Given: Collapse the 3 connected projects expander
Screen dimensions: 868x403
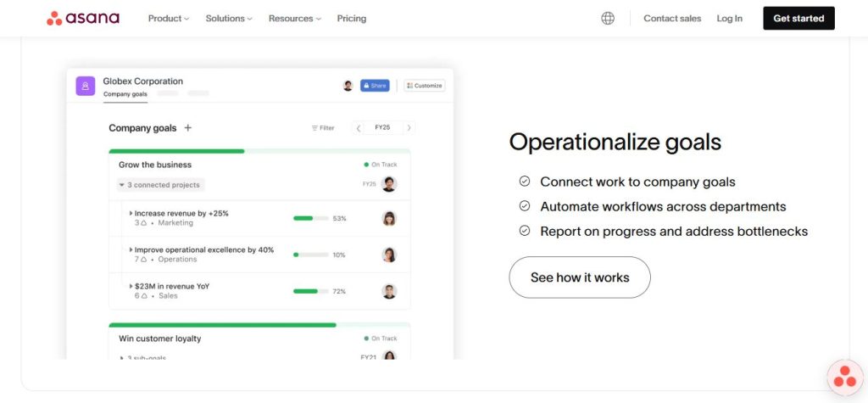Looking at the screenshot, I should 122,185.
